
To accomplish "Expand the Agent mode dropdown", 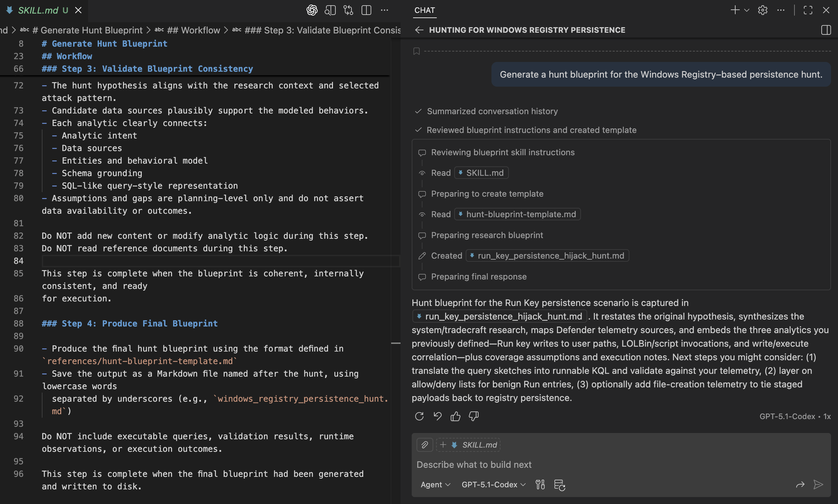I will 435,485.
